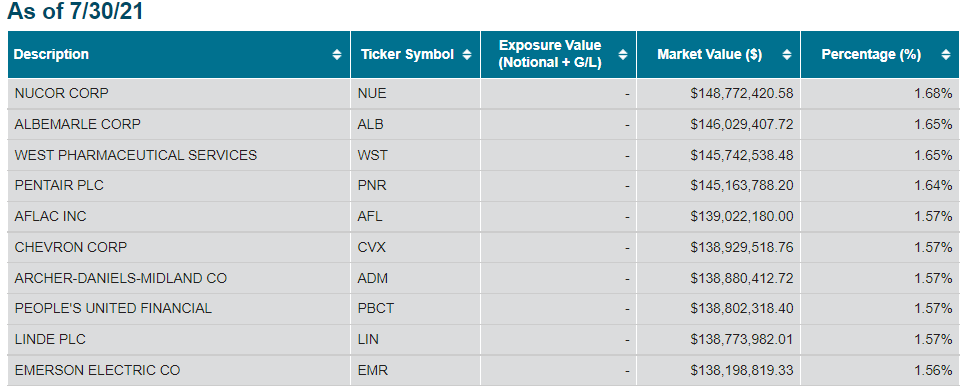Click the Description column sort arrows icon
The width and height of the screenshot is (960, 386).
point(337,55)
